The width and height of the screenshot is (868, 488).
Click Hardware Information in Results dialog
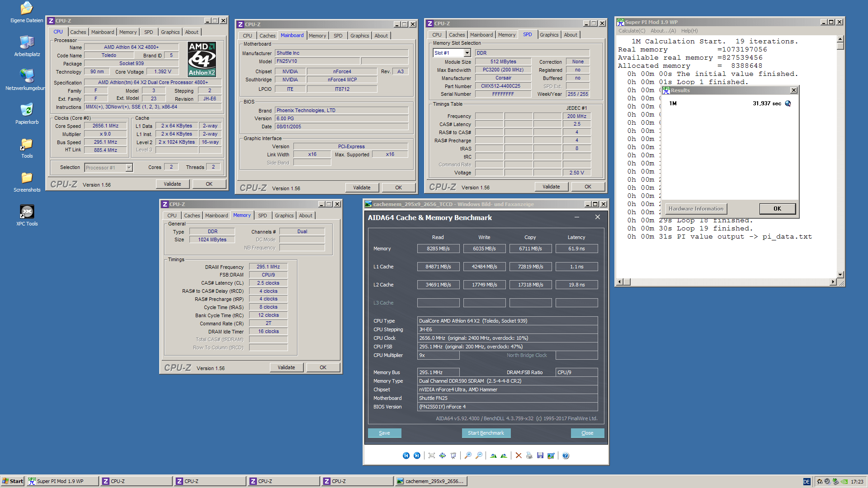point(696,209)
